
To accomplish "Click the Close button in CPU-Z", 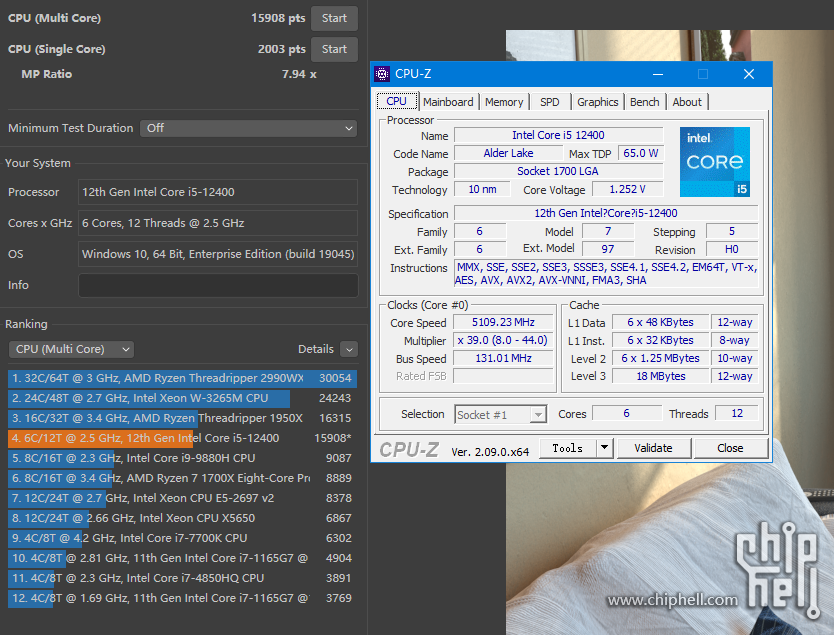I will coord(730,448).
